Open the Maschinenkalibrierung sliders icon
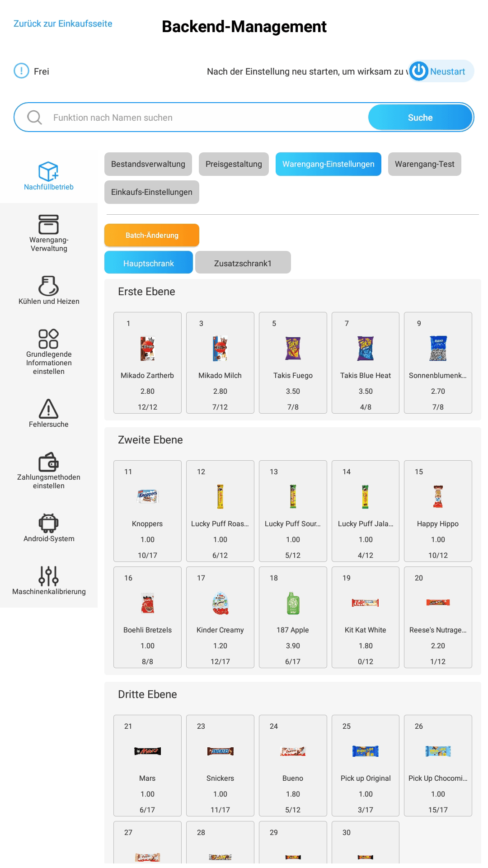Screen dimensions: 488x868 coord(48,576)
